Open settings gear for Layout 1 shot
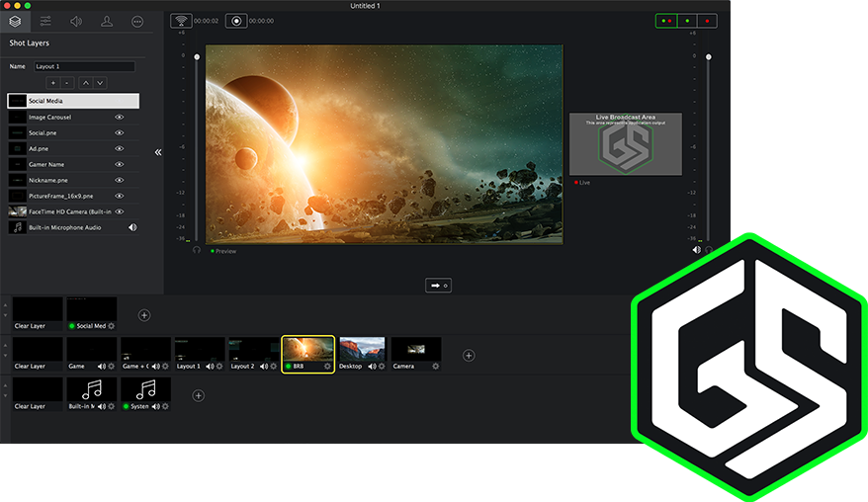Image resolution: width=868 pixels, height=502 pixels. 219,367
